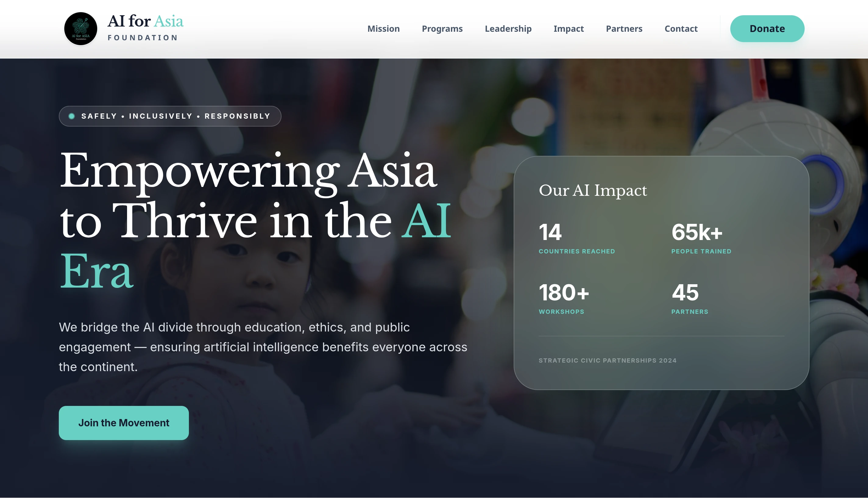Viewport: 868px width, 498px height.
Task: Click the Join the Movement button
Action: [x=124, y=423]
